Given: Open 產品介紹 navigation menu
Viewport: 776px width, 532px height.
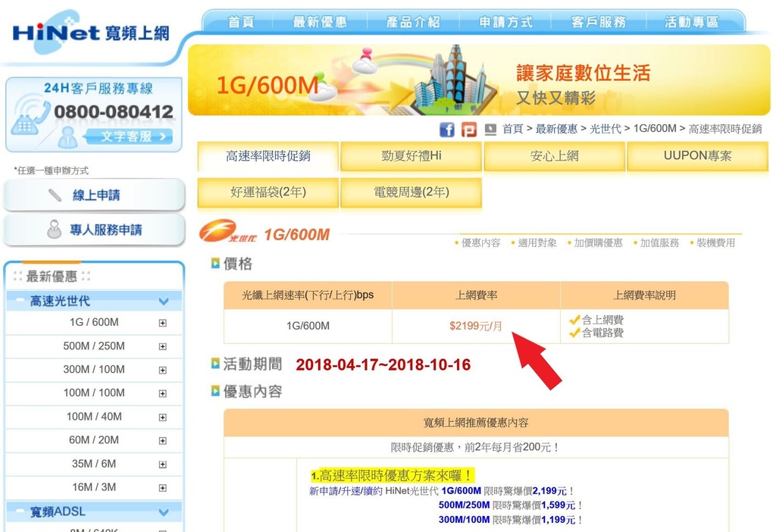Looking at the screenshot, I should [x=413, y=22].
